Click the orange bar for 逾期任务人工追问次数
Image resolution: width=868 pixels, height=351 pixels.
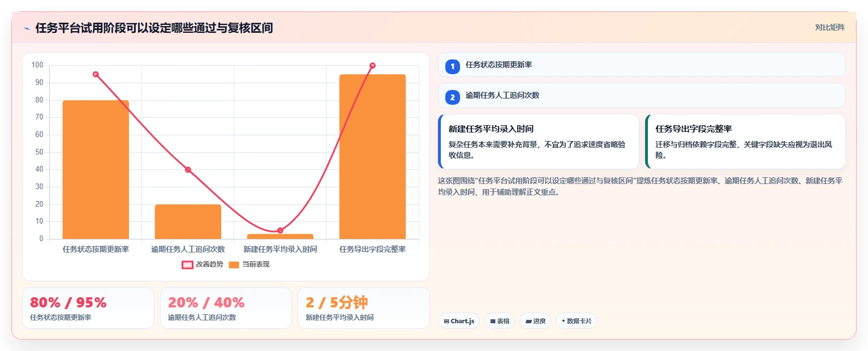188,222
